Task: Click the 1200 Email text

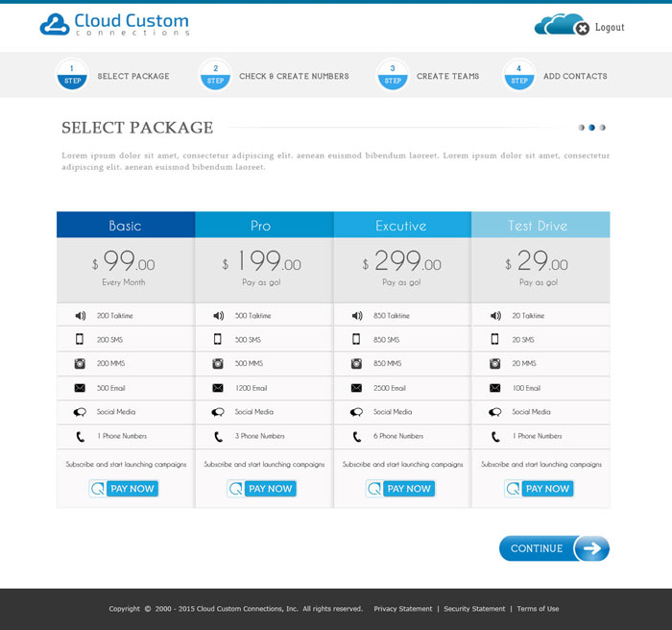Action: click(252, 388)
